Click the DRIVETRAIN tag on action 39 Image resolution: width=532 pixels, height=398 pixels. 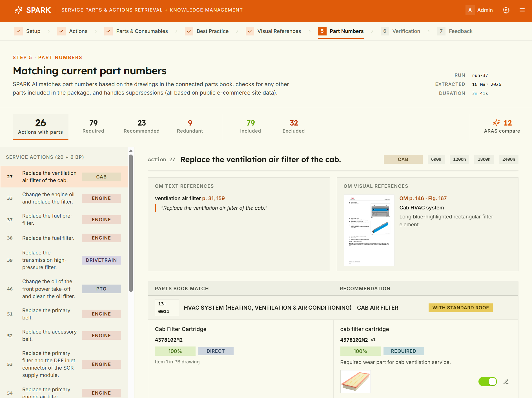point(101,260)
